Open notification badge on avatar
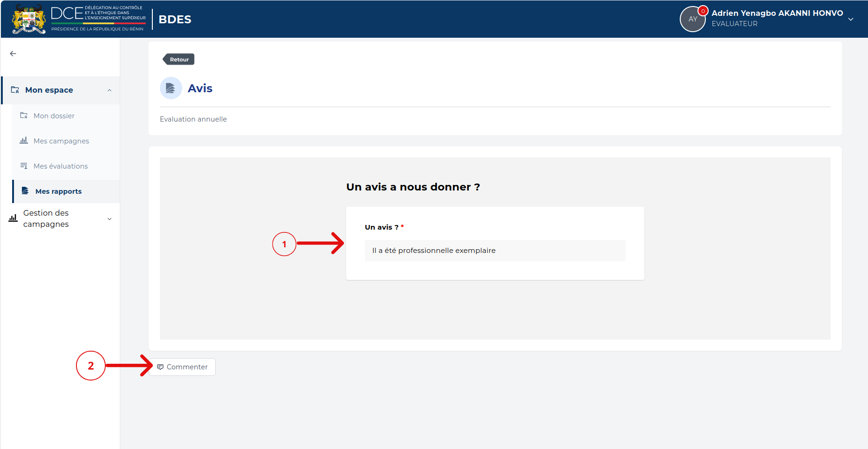 point(703,11)
